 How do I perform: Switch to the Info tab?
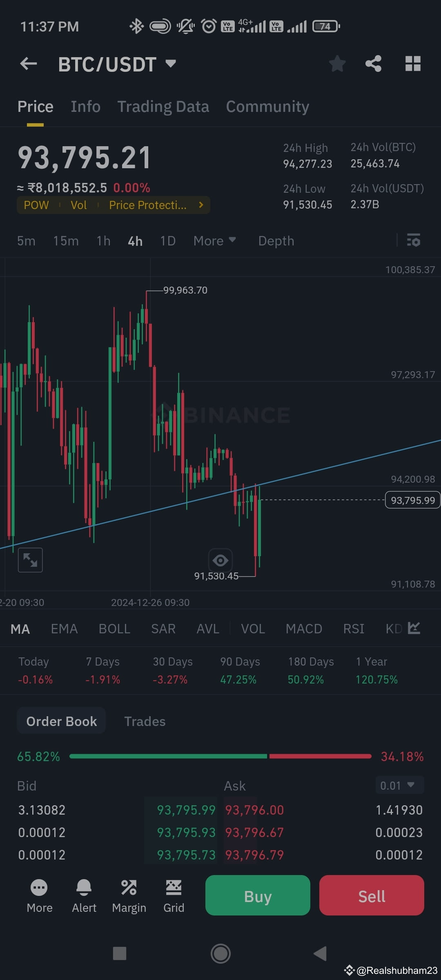[x=85, y=107]
